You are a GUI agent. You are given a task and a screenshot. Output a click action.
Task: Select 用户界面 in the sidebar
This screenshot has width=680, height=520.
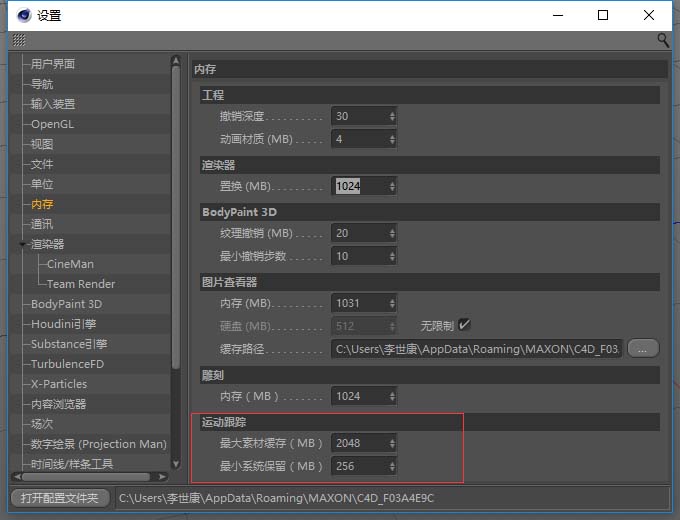coord(52,64)
